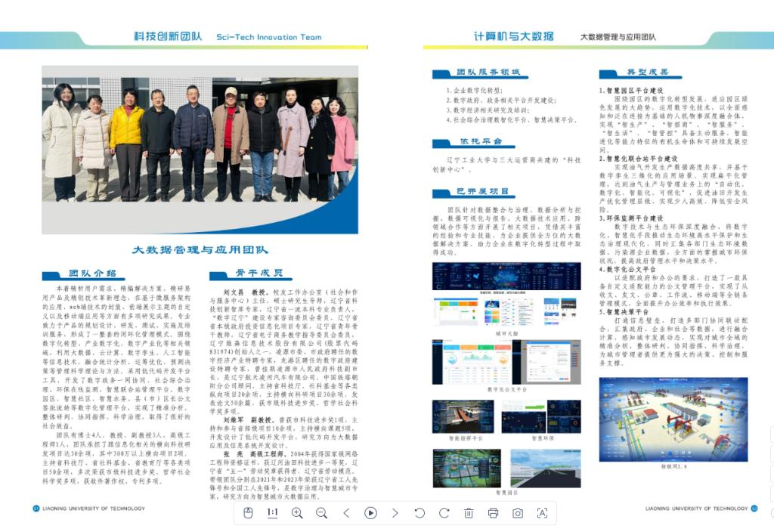Print the current image
Screen dimensions: 774x532
point(493,512)
